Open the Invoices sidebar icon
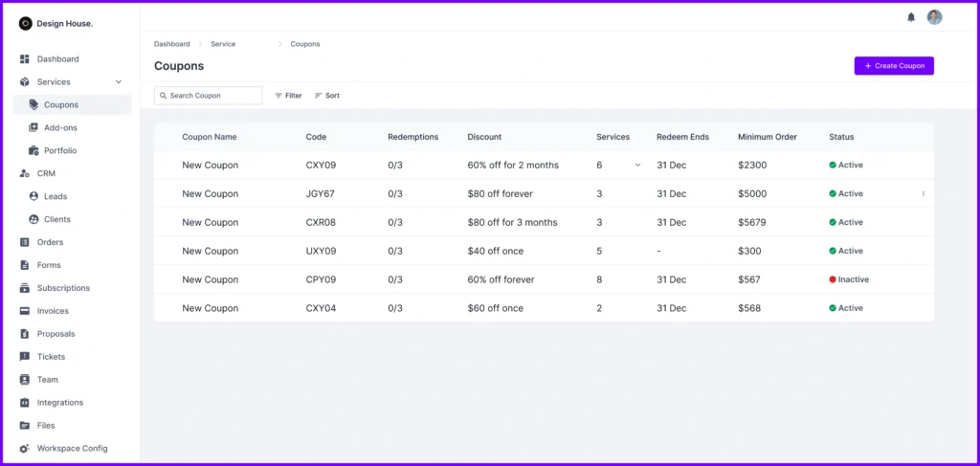The height and width of the screenshot is (466, 980). [x=25, y=311]
